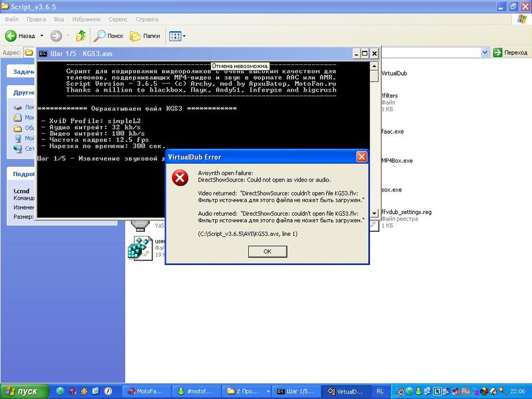Image resolution: width=532 pixels, height=399 pixels.
Task: Click the round clock-like quick launch icon
Action: (108, 391)
